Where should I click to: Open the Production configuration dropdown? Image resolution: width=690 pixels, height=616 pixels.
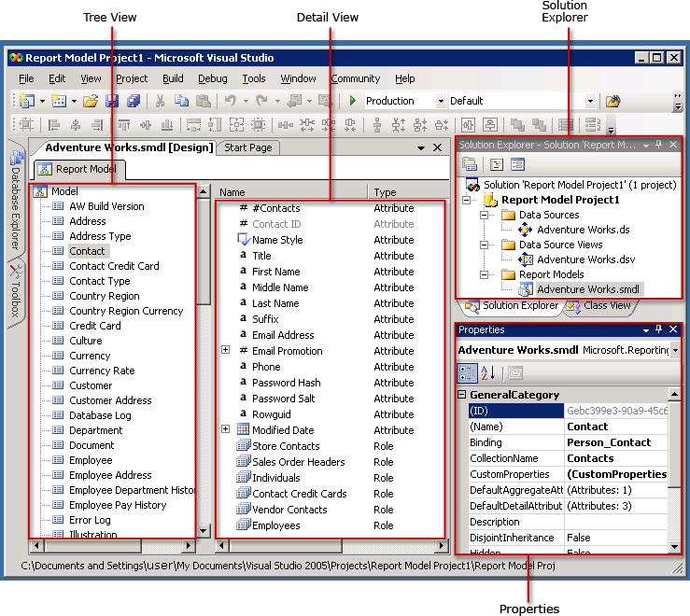coord(441,101)
